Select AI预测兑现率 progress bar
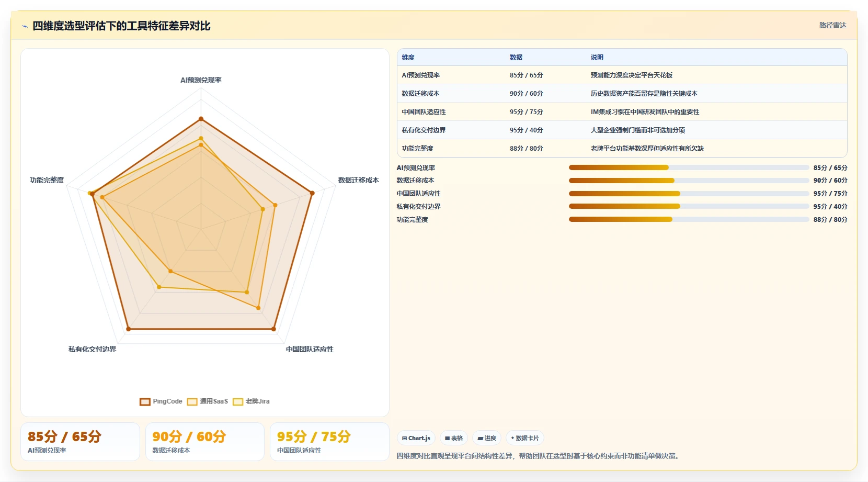The image size is (868, 482). click(x=689, y=167)
